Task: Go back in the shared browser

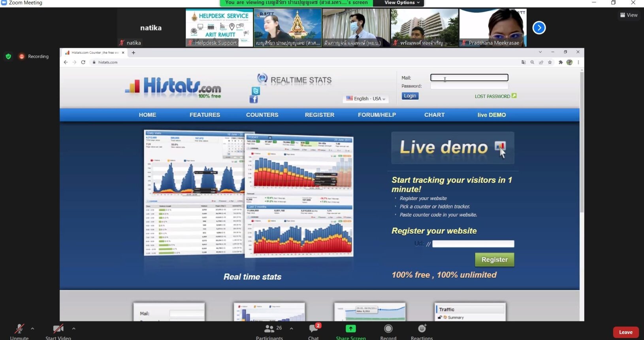Action: (x=66, y=62)
